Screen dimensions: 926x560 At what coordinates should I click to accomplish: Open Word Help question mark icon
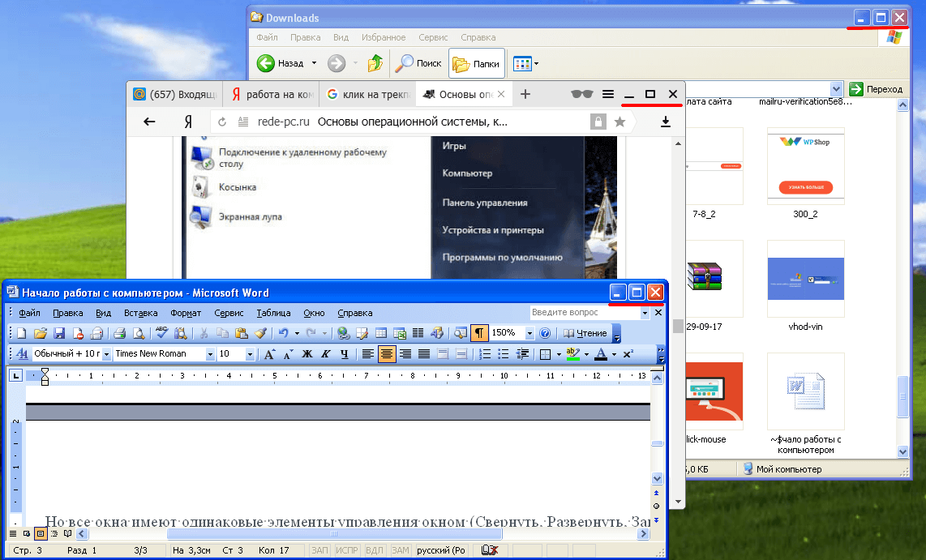(545, 333)
